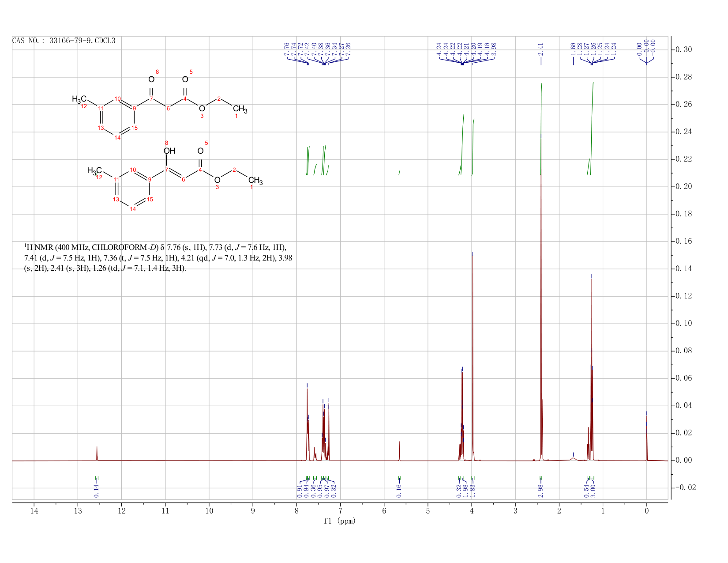Click the 1H NMR description text block
Image resolution: width=728 pixels, height=563 pixels.
(158, 257)
